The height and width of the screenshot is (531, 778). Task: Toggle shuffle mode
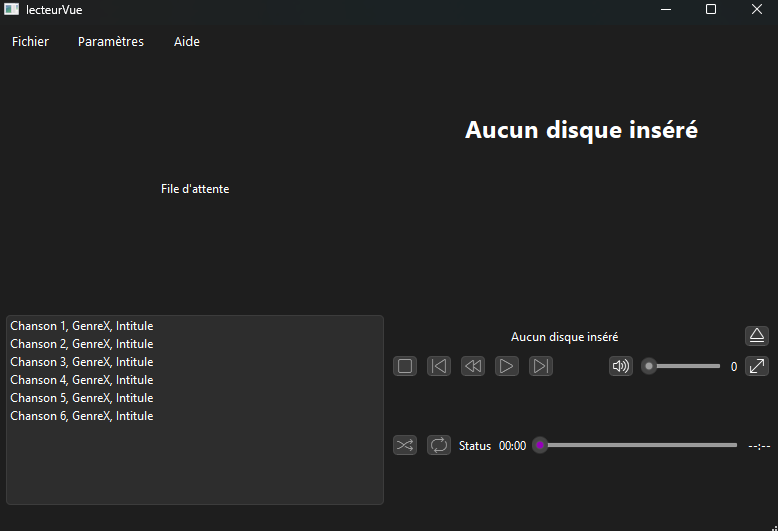(405, 445)
